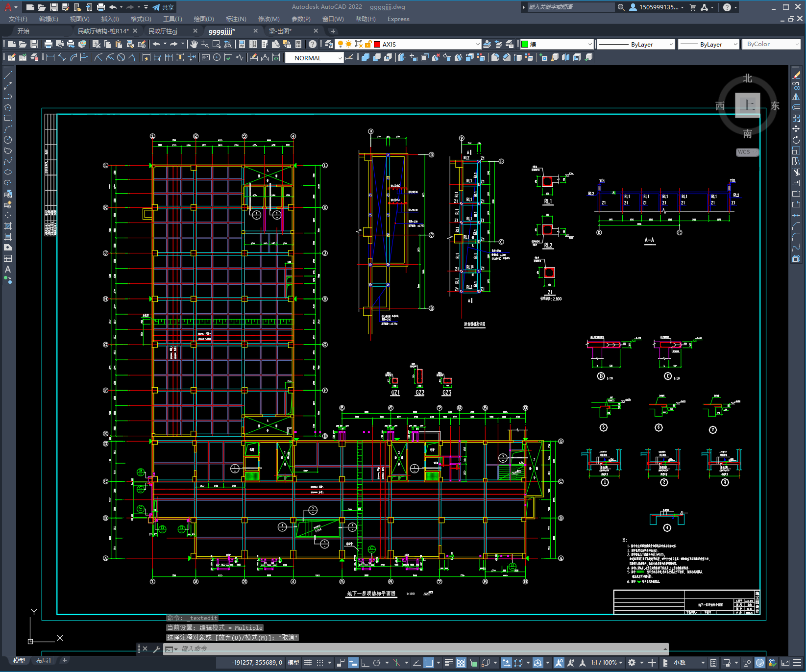Screen dimensions: 806x672
Task: Click the Help question mark toolbar icon
Action: pos(313,44)
